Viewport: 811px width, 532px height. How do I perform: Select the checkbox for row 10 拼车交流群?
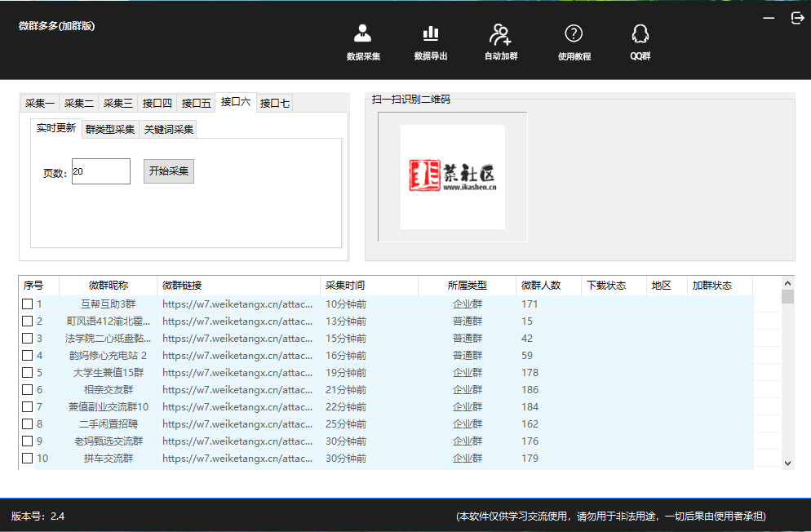(28, 459)
